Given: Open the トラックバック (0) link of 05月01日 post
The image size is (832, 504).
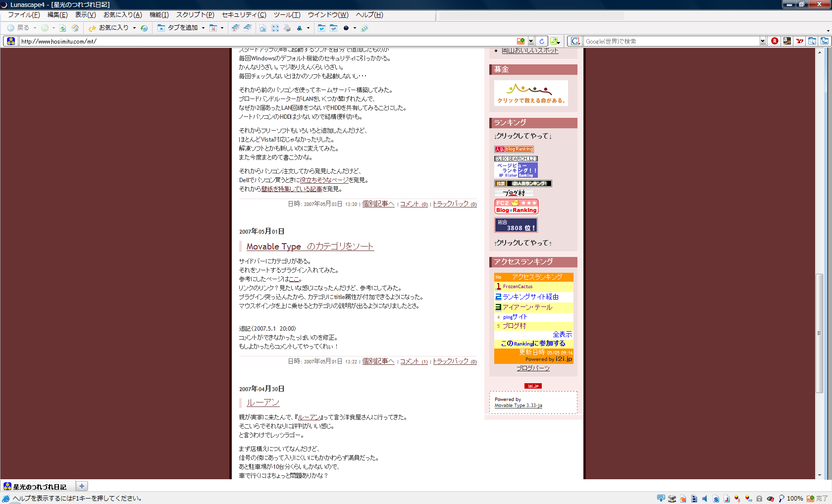Looking at the screenshot, I should tap(455, 361).
